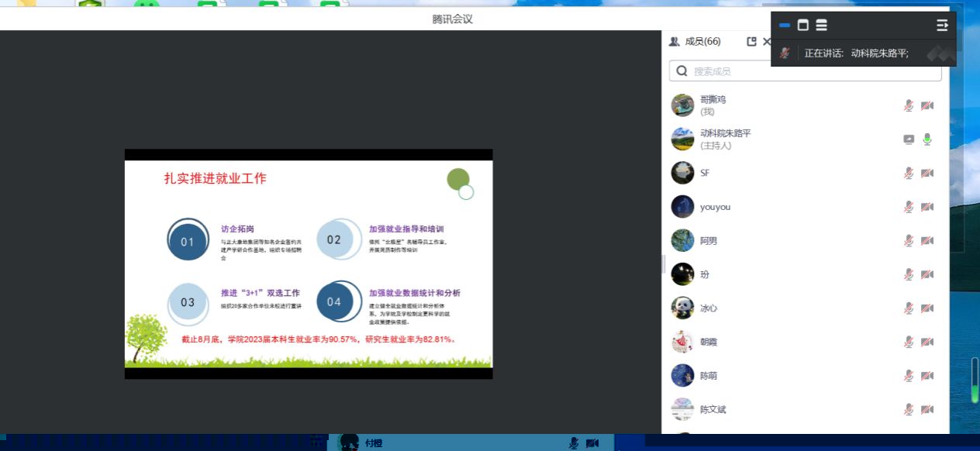Click the screen-share icon beside 动科院朱路平
980x451 pixels.
click(x=909, y=139)
